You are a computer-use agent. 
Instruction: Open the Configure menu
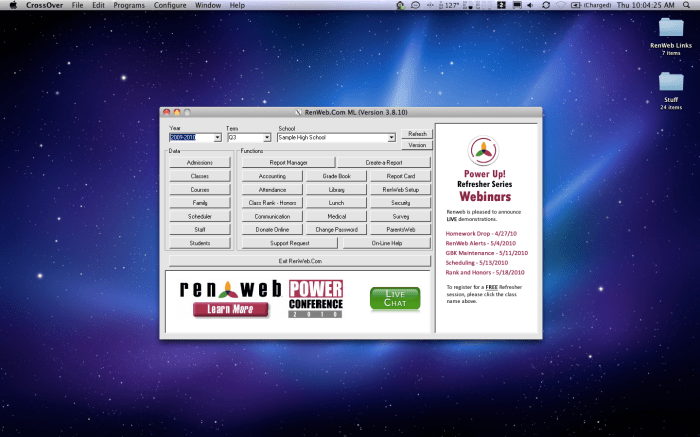tap(170, 5)
